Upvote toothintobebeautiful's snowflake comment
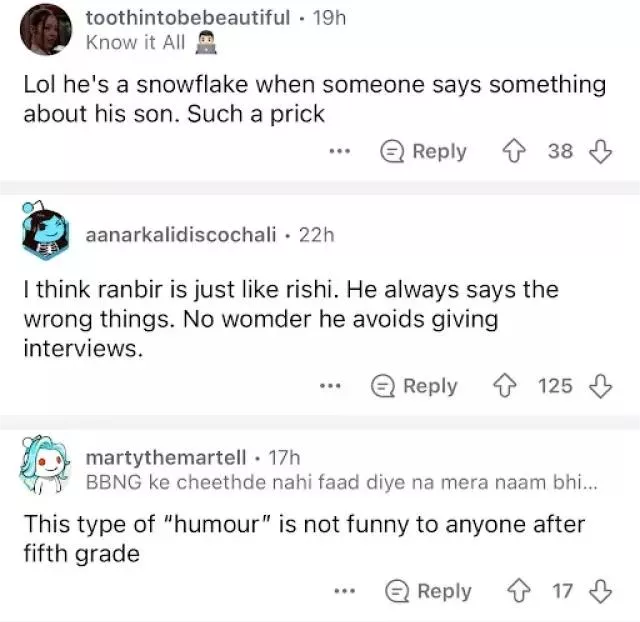This screenshot has height=622, width=640. click(x=513, y=152)
